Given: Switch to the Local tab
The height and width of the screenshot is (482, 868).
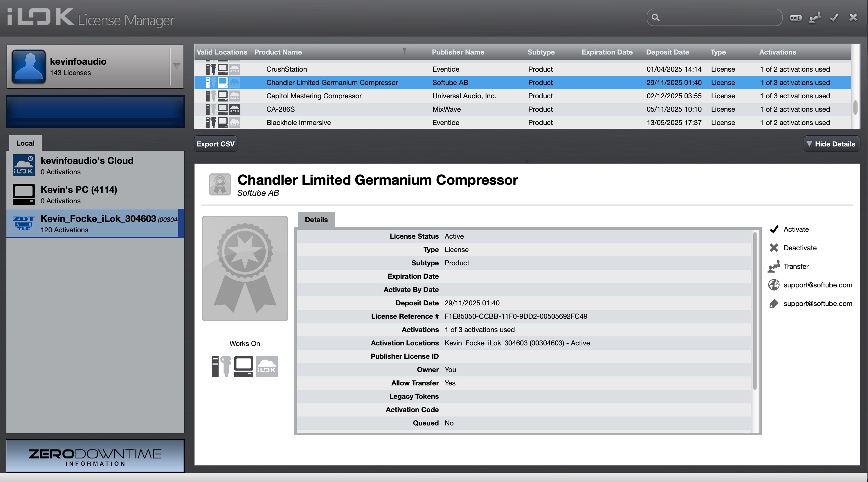Looking at the screenshot, I should [25, 143].
